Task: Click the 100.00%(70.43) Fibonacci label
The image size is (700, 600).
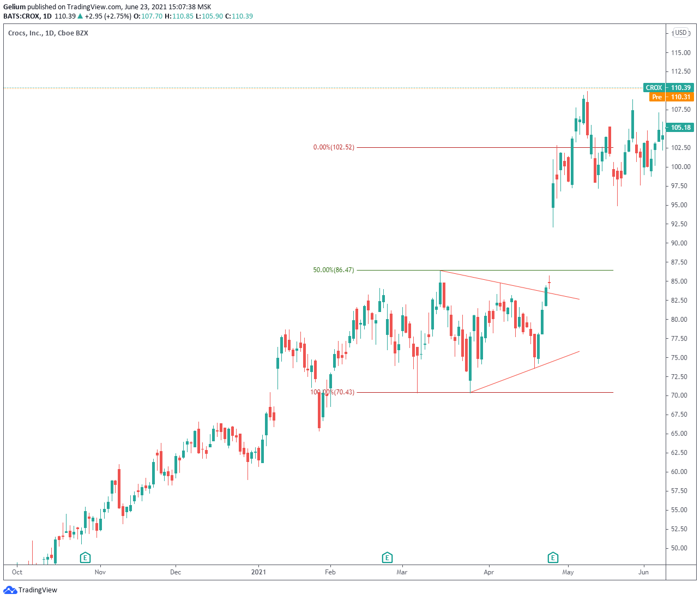Action: (333, 392)
